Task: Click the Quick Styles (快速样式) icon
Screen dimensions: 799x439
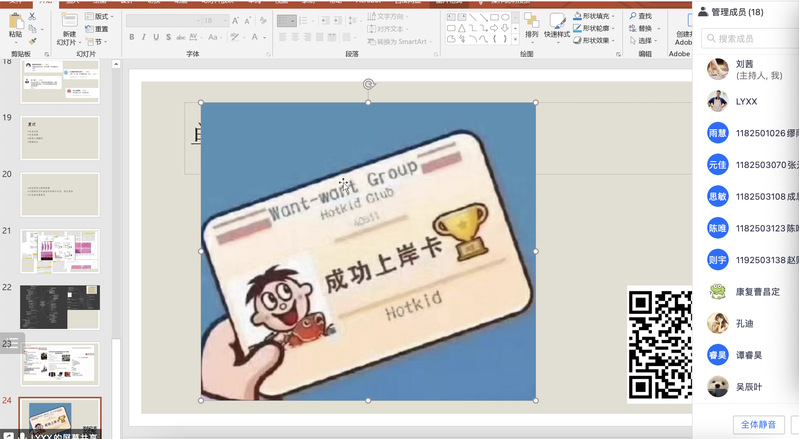Action: tap(557, 23)
